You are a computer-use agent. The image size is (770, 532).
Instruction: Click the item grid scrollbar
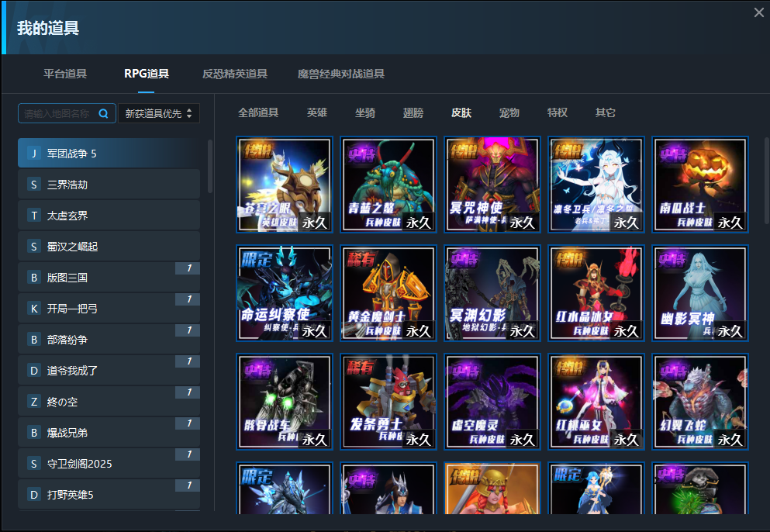tap(767, 179)
